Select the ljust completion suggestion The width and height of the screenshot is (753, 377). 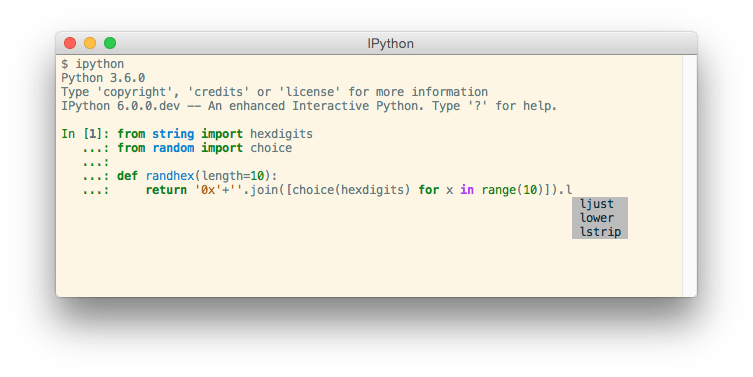point(600,204)
